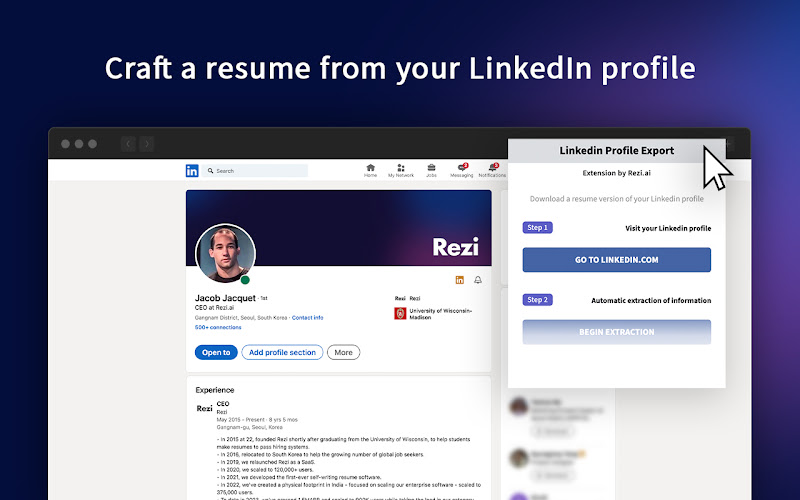Click the Experience section heading
This screenshot has width=800, height=500.
215,390
